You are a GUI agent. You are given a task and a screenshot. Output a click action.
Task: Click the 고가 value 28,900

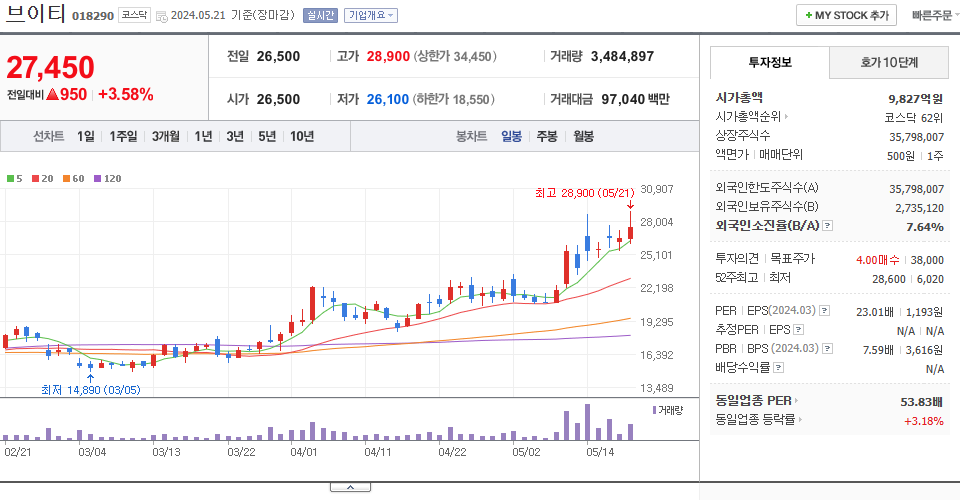pyautogui.click(x=388, y=56)
